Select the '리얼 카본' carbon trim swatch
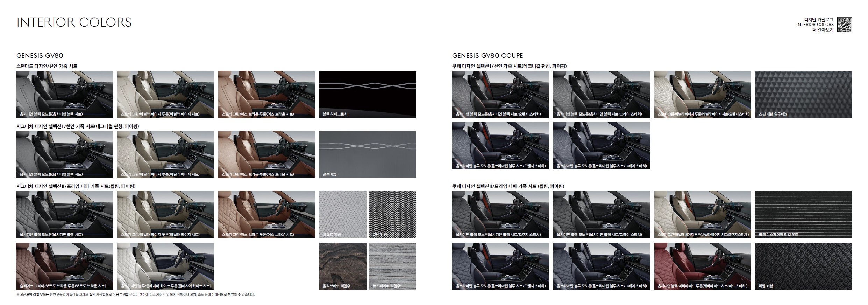The height and width of the screenshot is (305, 868). (804, 266)
